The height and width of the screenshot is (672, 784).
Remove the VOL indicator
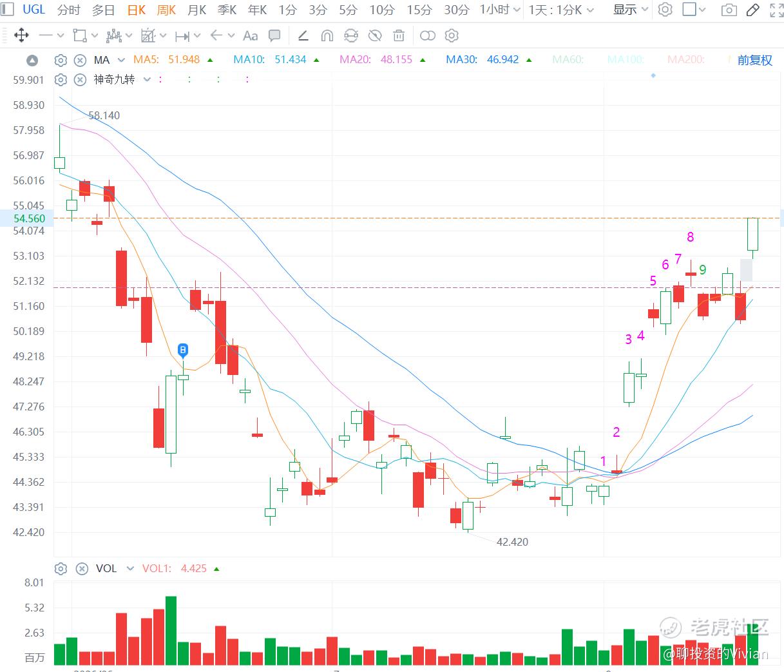(81, 568)
